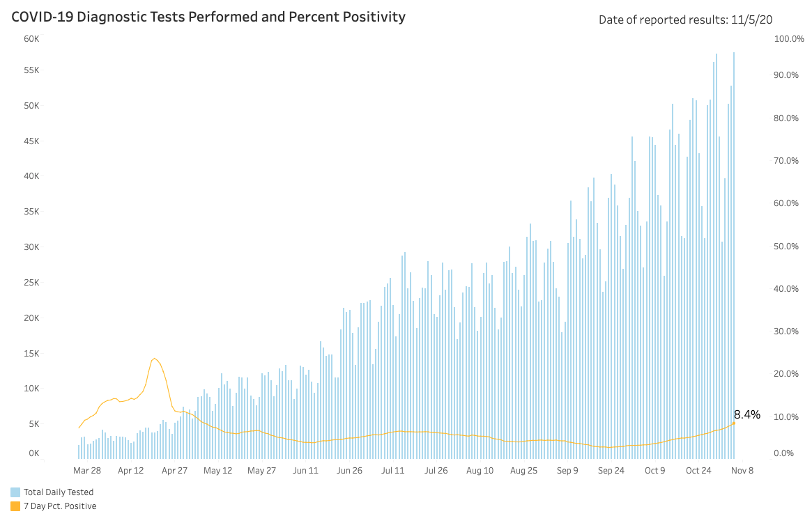The width and height of the screenshot is (812, 523).
Task: Select the Jul 26 axis label
Action: click(x=436, y=470)
